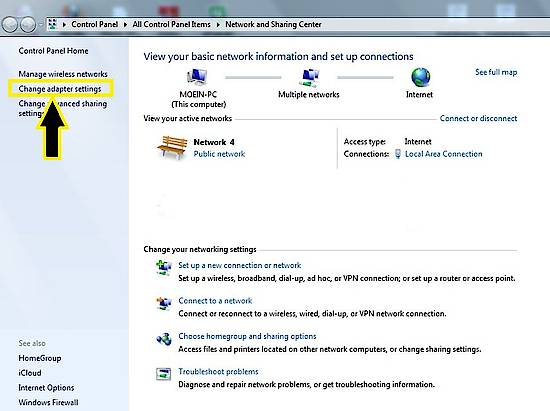Viewport: 550px width, 411px height.
Task: Click the Troubleshoot problems icon
Action: pos(163,374)
